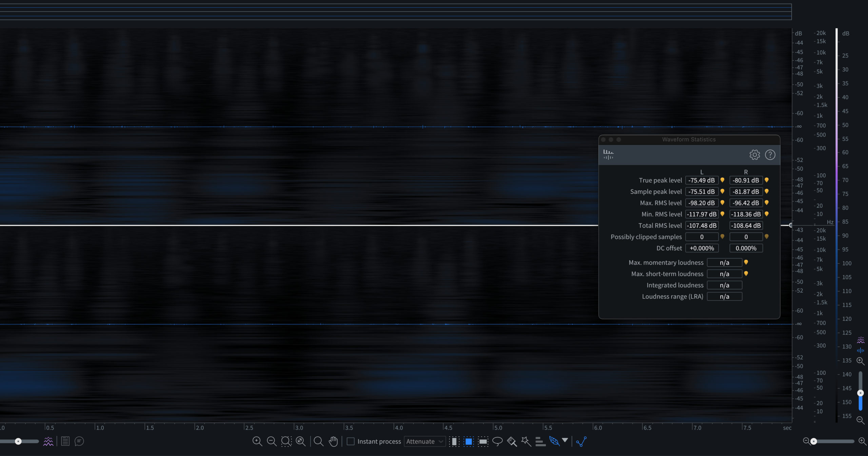Toggle the feathering selection option
Viewport: 868px width, 456px height.
coord(554,441)
